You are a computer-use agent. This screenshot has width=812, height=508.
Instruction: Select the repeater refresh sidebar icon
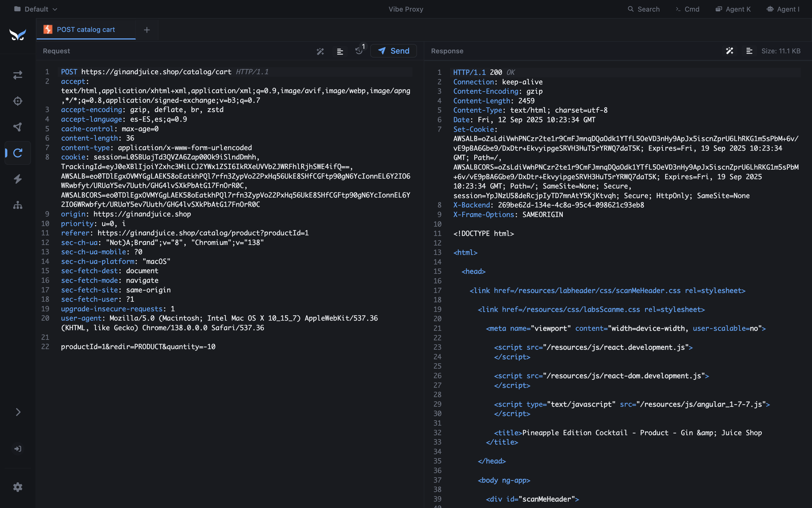(x=18, y=153)
